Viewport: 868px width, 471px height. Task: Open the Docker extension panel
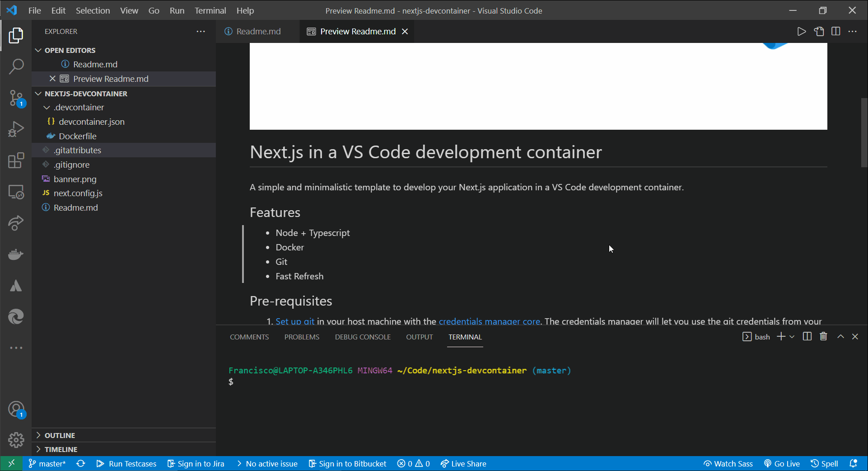(16, 254)
